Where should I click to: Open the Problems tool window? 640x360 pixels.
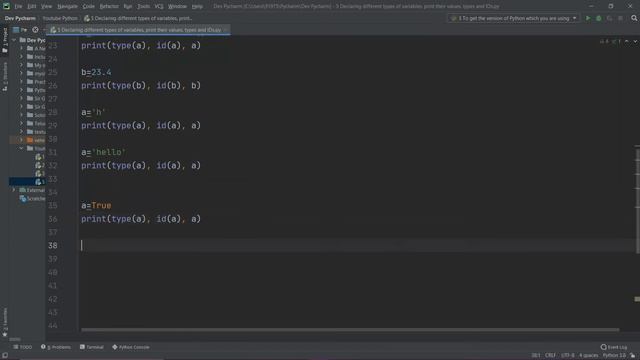tap(56, 347)
